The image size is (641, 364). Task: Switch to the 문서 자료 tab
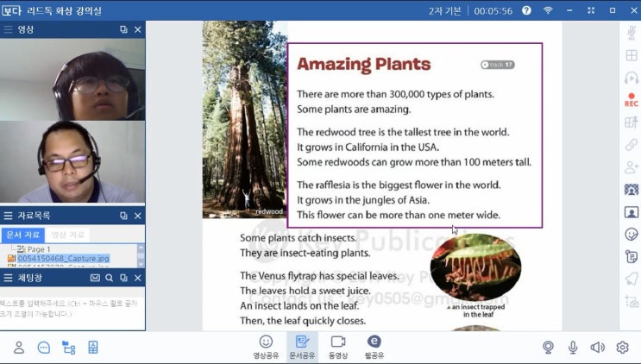pos(22,235)
